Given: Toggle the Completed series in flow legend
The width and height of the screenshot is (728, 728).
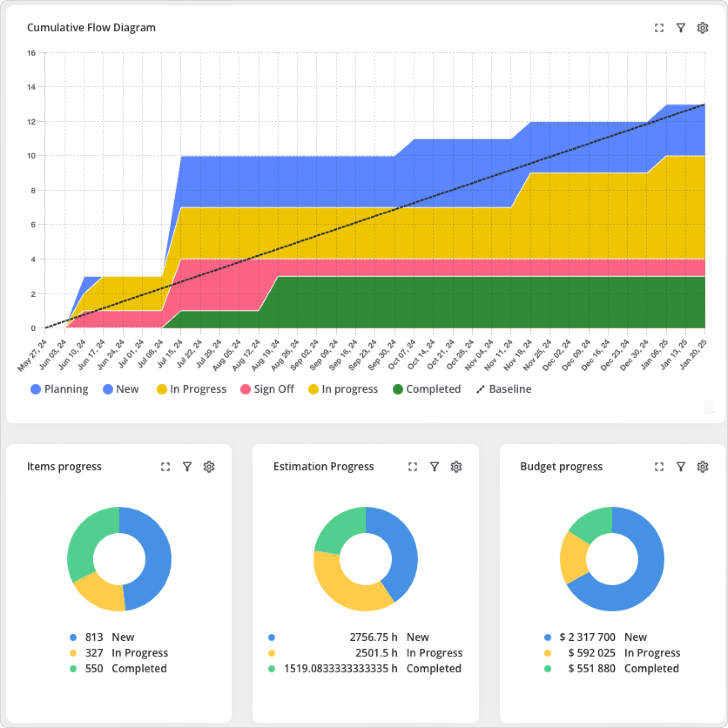Looking at the screenshot, I should click(x=427, y=389).
